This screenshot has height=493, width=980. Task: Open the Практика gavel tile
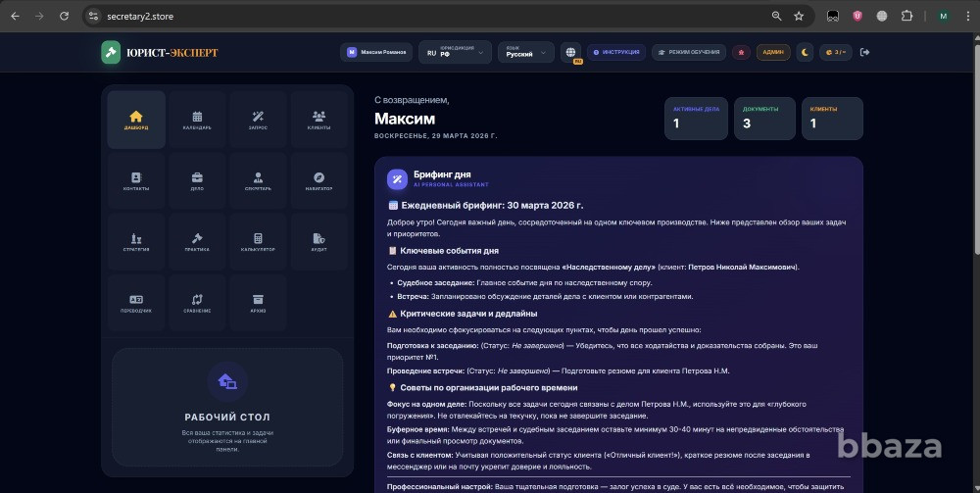pos(197,242)
